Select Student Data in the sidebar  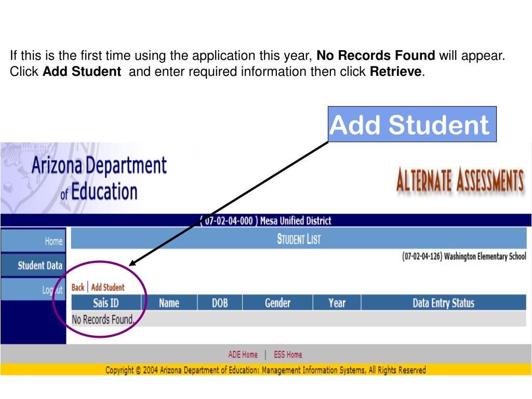33,265
